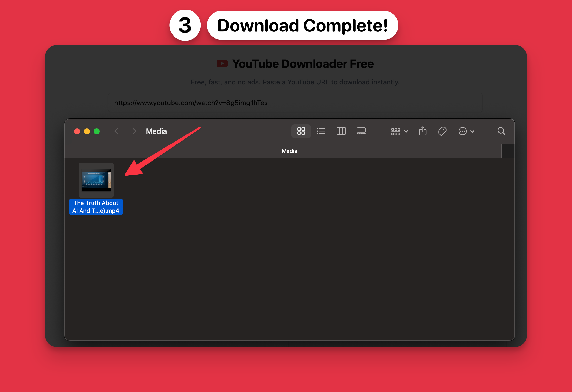572x392 pixels.
Task: Open the Tags editor
Action: pos(442,131)
